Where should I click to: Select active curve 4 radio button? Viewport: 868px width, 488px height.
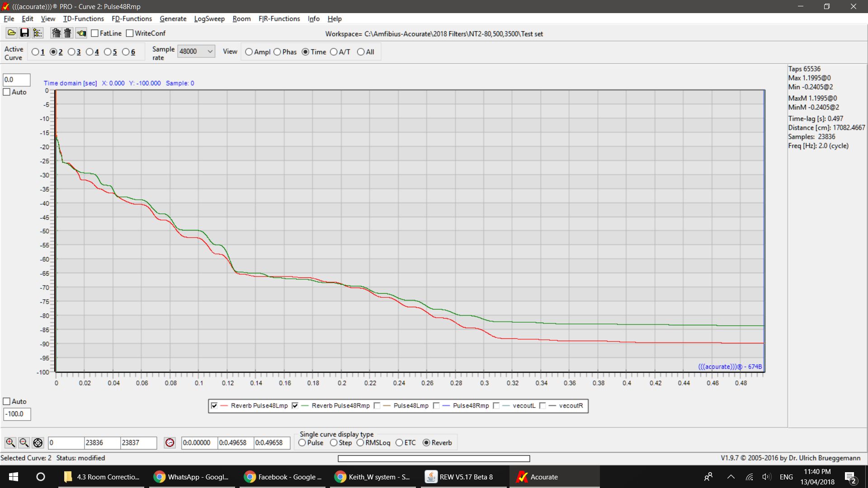click(x=90, y=52)
